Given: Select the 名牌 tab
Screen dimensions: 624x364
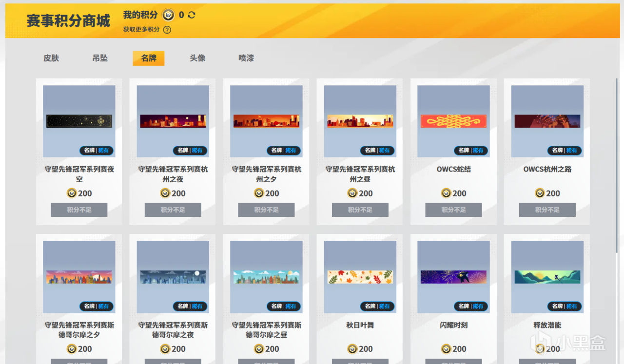Looking at the screenshot, I should tap(149, 58).
